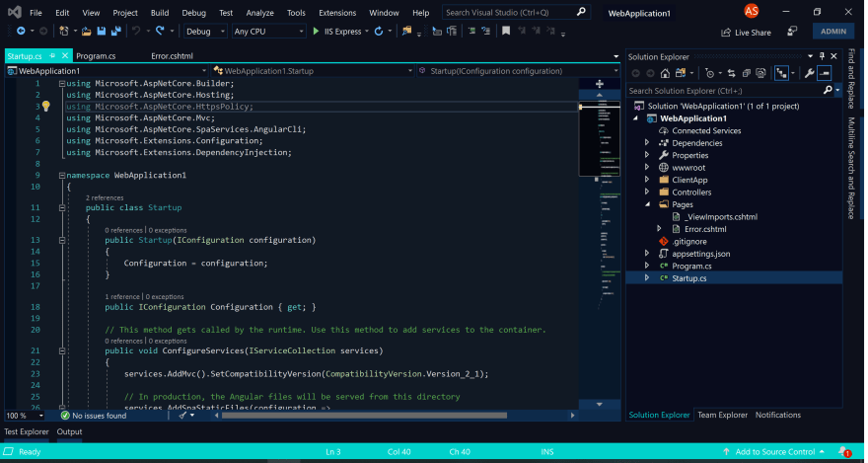Click the Comment out selected lines icon
Image resolution: width=868 pixels, height=463 pixels.
click(x=472, y=32)
